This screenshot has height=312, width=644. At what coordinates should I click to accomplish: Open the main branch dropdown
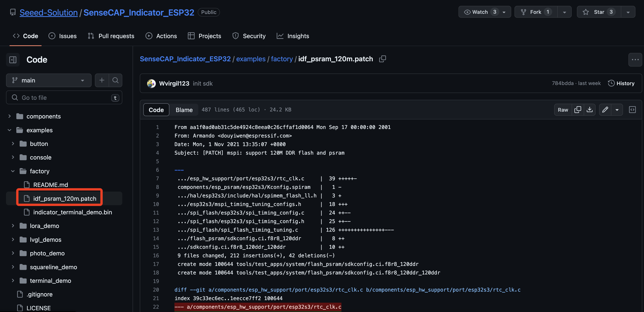(x=48, y=80)
